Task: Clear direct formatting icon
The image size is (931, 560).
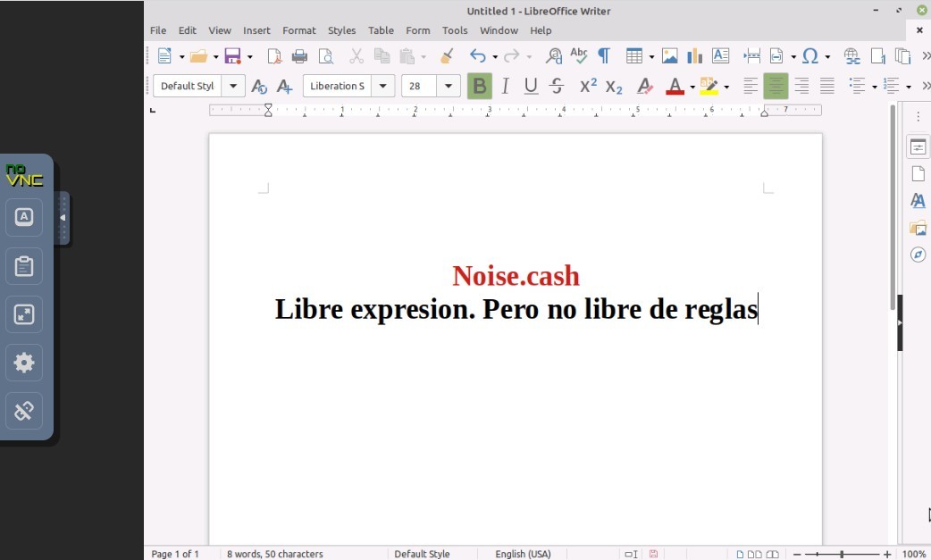Action: point(645,87)
